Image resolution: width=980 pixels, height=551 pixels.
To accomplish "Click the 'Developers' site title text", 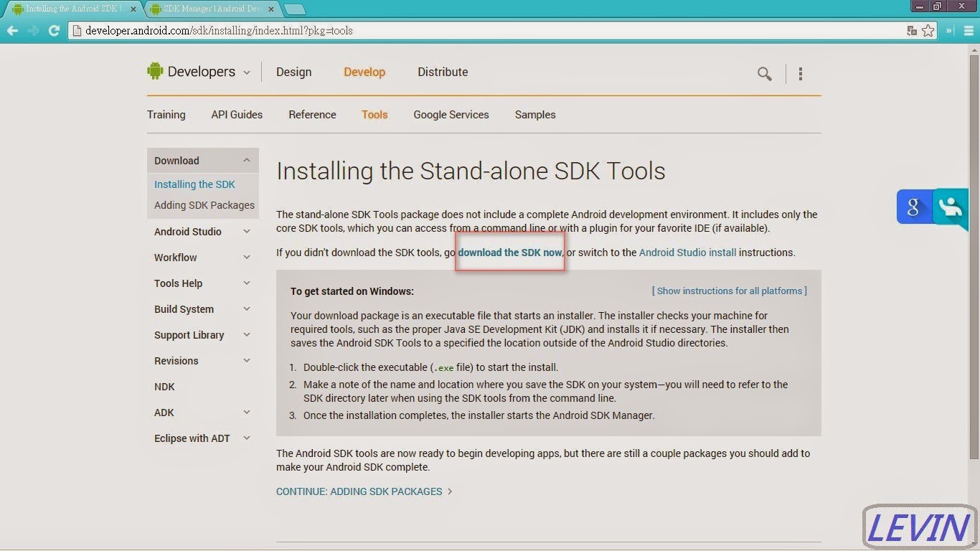I will pos(202,72).
